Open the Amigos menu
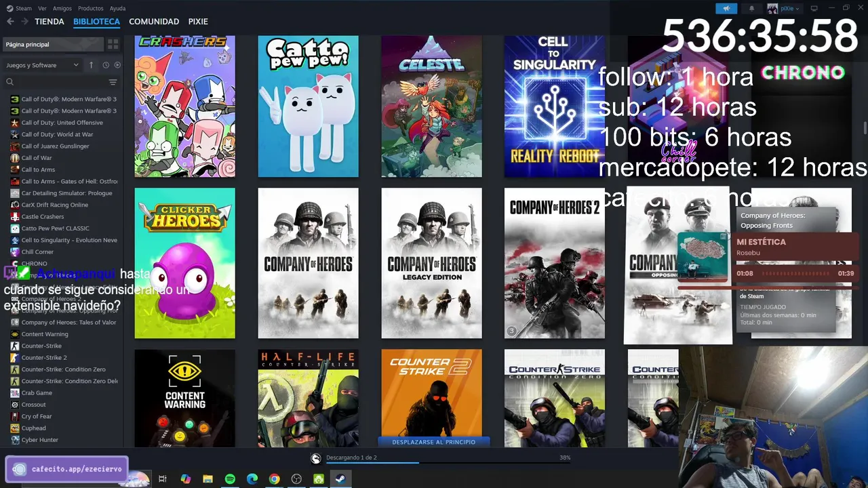This screenshot has height=488, width=868. 62,8
